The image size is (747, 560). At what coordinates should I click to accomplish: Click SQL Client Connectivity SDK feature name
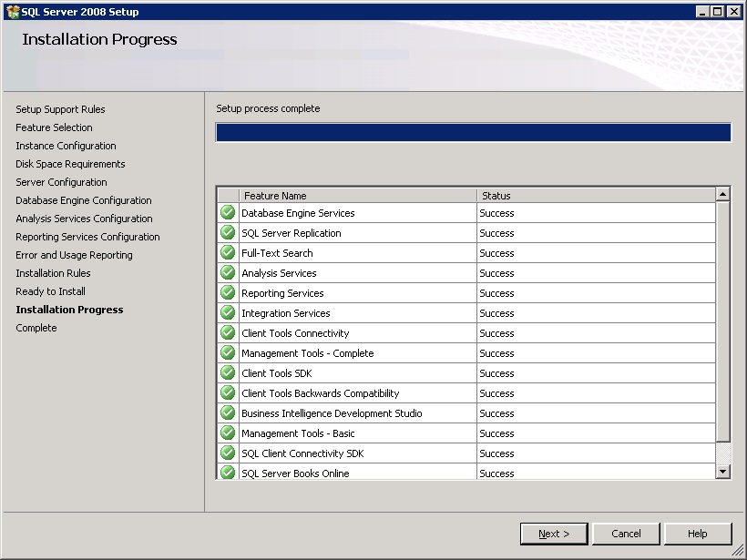[x=302, y=453]
